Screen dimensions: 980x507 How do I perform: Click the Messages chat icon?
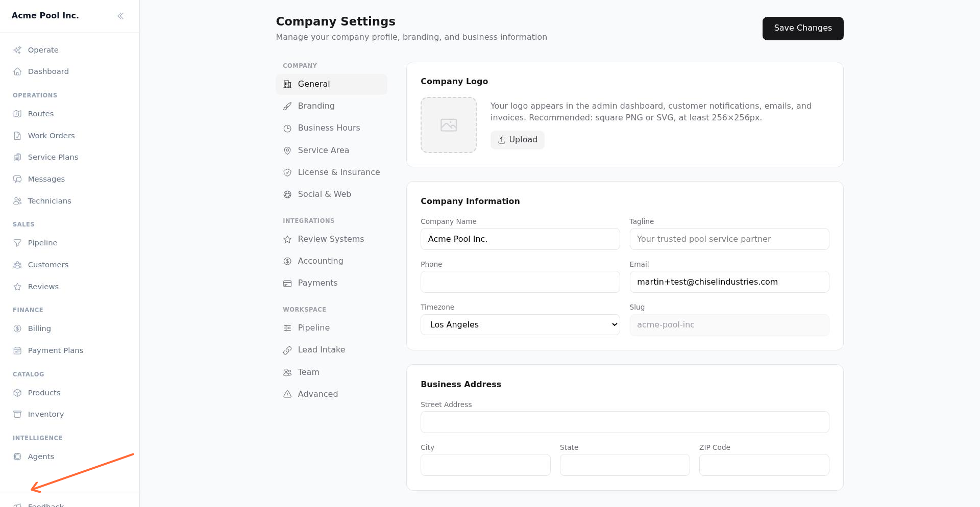coord(17,179)
